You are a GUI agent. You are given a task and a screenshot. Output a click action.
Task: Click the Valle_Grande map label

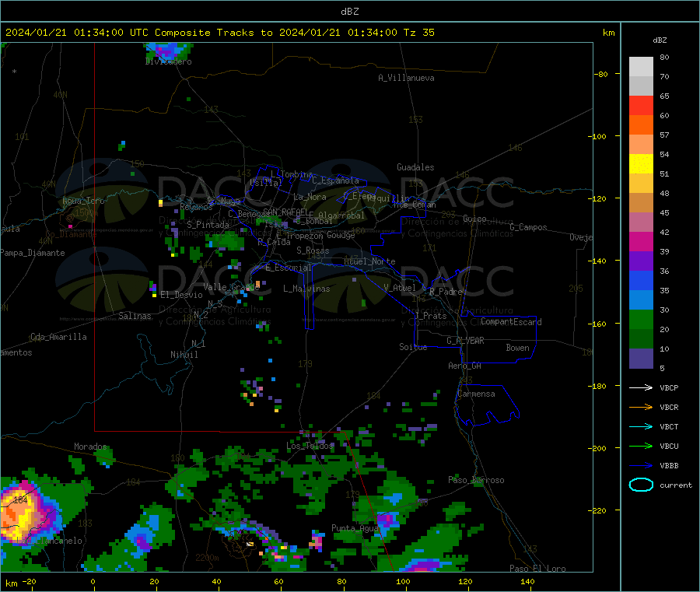pyautogui.click(x=231, y=287)
